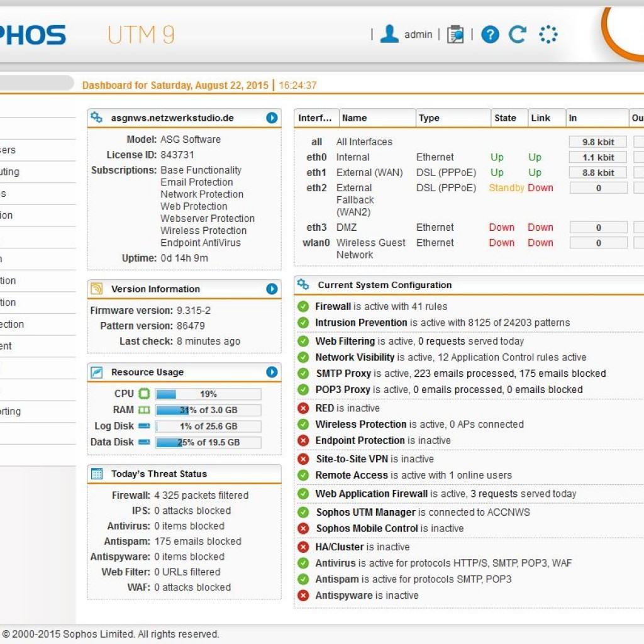Image resolution: width=644 pixels, height=644 pixels.
Task: Click the RAM 31% of 3.0 GB bar
Action: (x=208, y=410)
